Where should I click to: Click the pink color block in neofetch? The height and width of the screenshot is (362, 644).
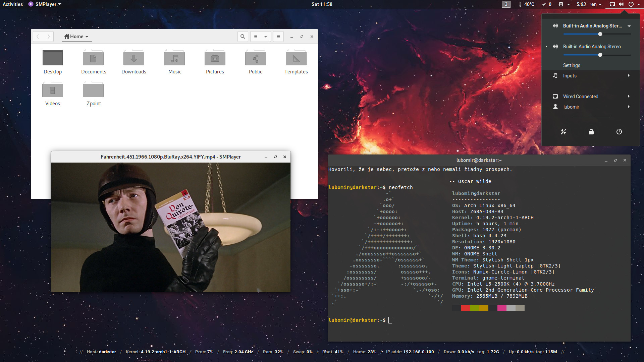tap(502, 308)
